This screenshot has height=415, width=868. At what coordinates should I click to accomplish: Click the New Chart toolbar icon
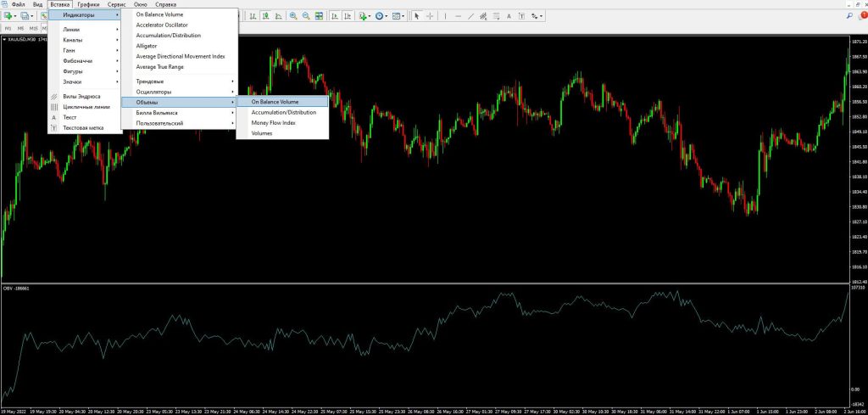9,16
